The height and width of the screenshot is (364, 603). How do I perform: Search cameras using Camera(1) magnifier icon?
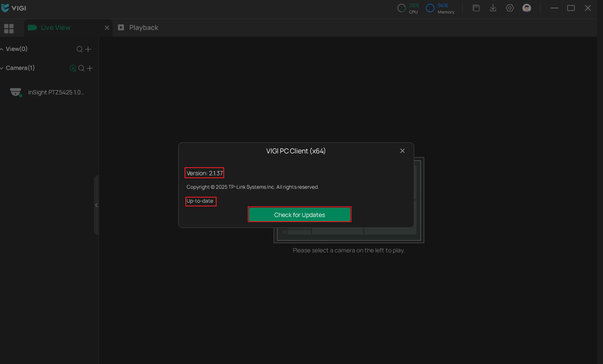coord(81,68)
